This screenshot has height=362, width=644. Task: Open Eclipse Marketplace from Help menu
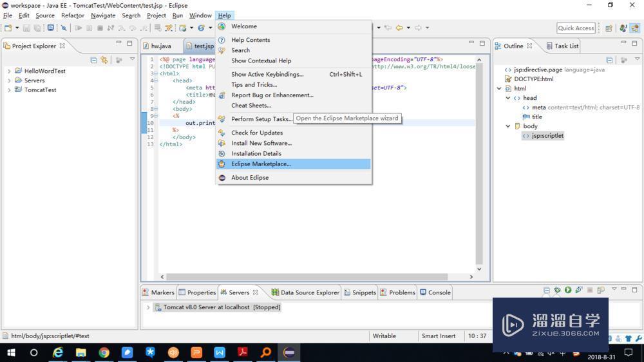[x=261, y=164]
